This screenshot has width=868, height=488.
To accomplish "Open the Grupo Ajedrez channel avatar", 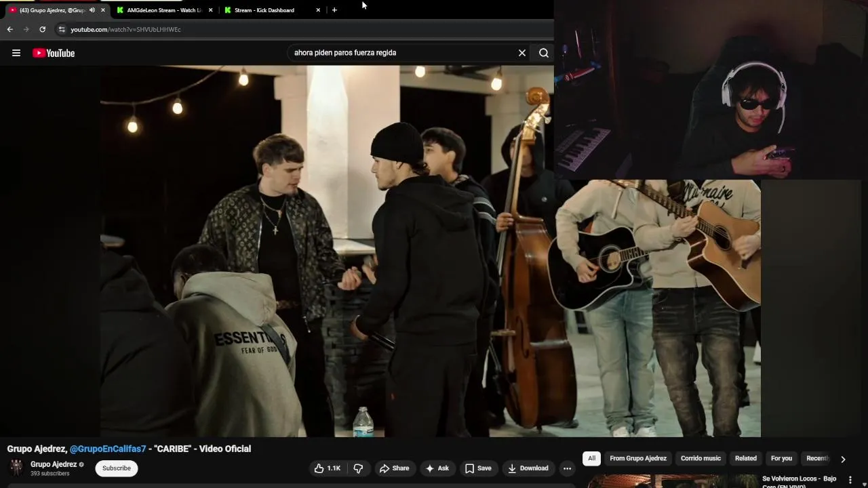I will click(x=16, y=468).
